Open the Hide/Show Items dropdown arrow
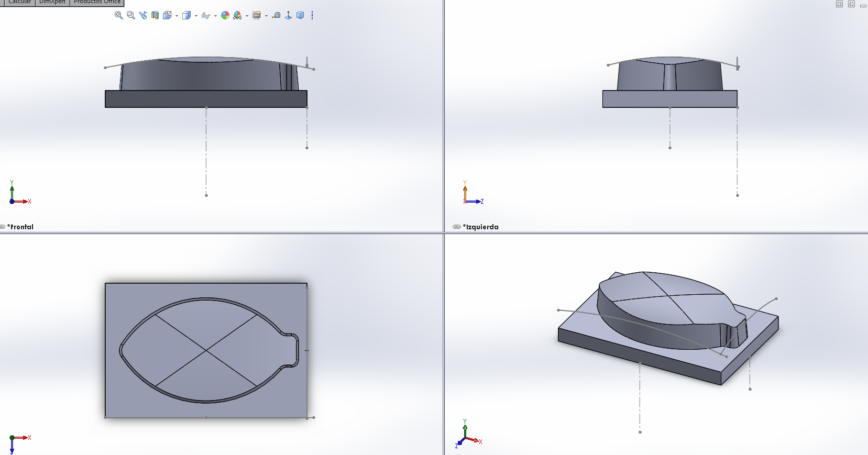The height and width of the screenshot is (455, 868). [x=215, y=16]
